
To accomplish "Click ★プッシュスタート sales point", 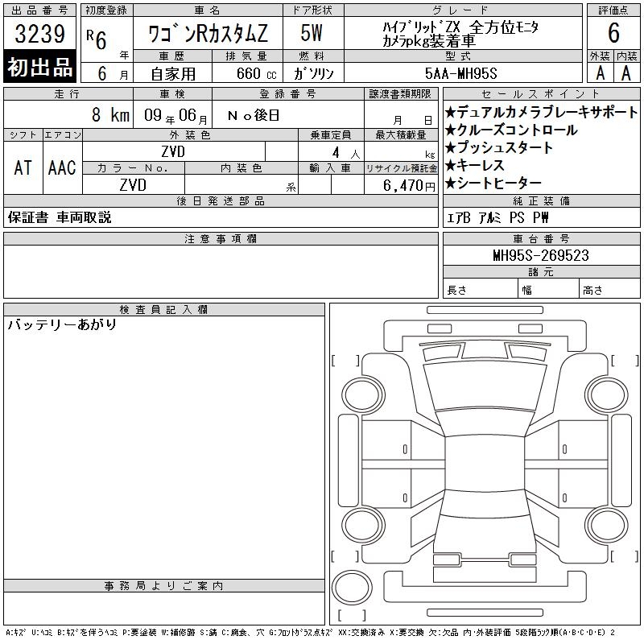I will [498, 147].
